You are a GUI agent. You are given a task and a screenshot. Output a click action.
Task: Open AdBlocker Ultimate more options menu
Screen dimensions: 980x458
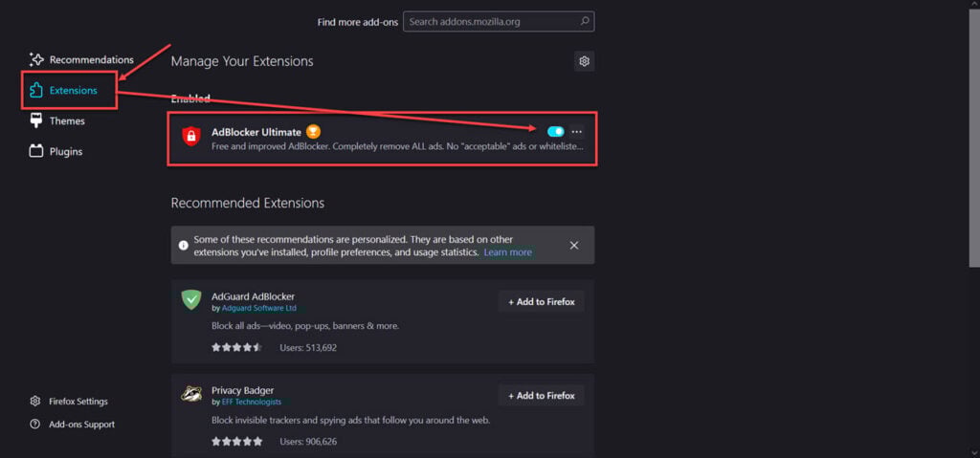(x=577, y=132)
